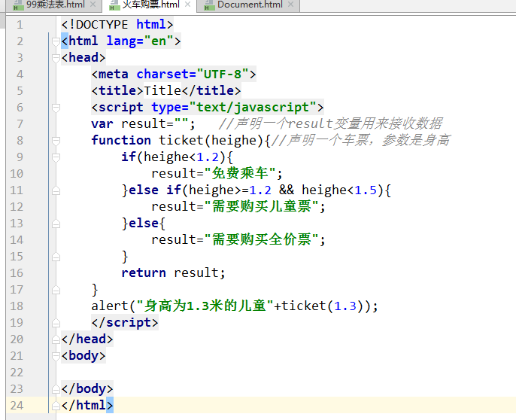
Task: Toggle the body fold end on line 23
Action: [56, 389]
